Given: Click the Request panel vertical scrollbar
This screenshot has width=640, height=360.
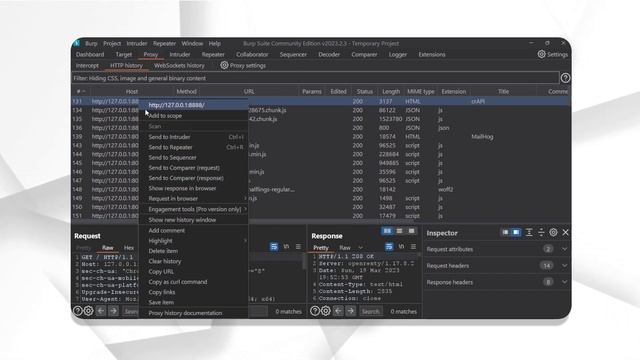Looking at the screenshot, I should click(x=304, y=261).
